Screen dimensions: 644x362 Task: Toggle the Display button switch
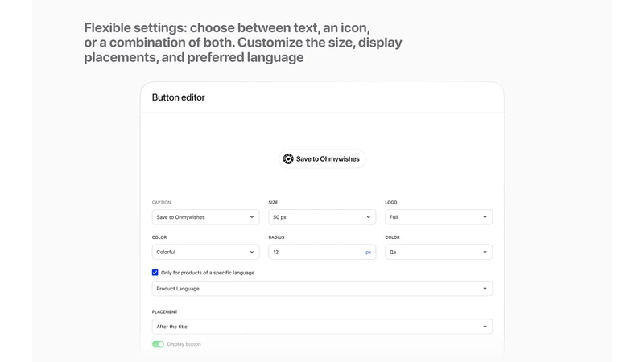(158, 344)
